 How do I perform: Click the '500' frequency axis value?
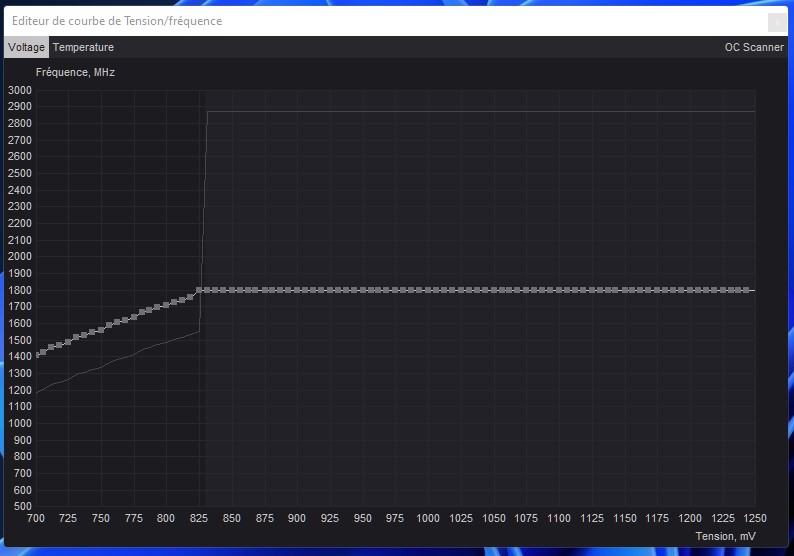[x=23, y=506]
